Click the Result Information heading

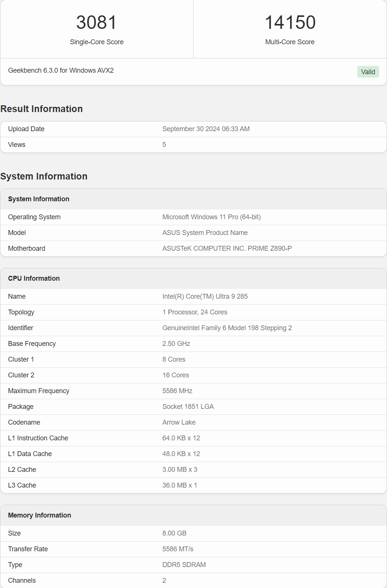(42, 109)
